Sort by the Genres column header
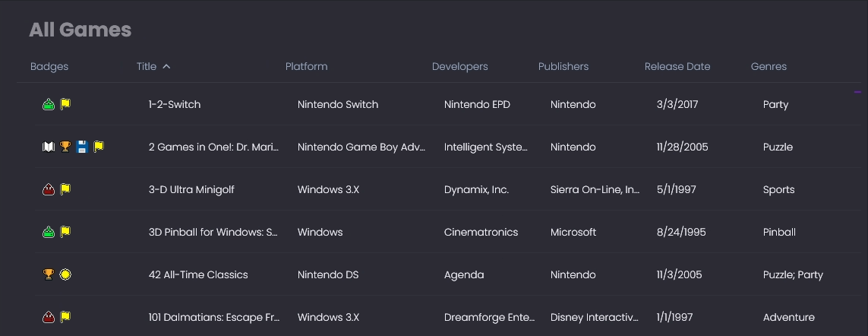Image resolution: width=868 pixels, height=336 pixels. [769, 67]
